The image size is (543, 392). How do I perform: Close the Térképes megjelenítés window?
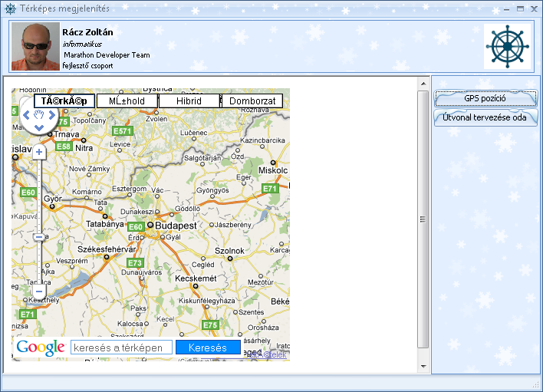[534, 9]
